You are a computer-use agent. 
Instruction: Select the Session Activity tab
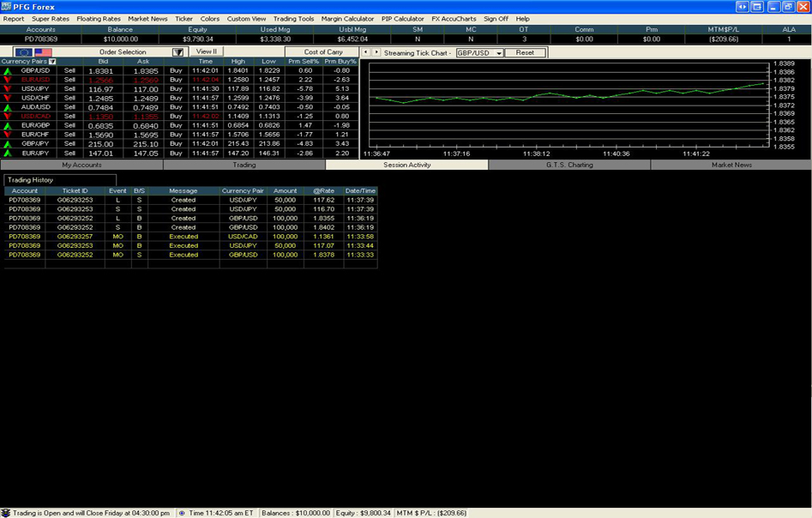coord(406,165)
